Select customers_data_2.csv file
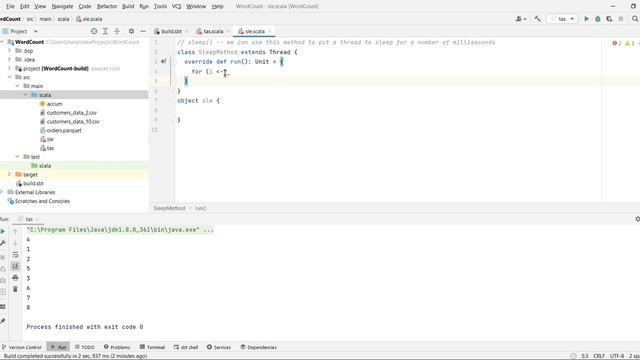 pos(71,113)
